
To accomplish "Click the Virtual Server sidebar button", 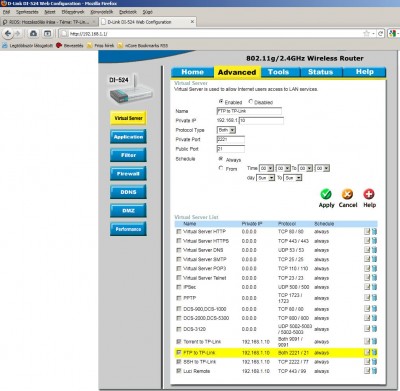I will (x=128, y=118).
